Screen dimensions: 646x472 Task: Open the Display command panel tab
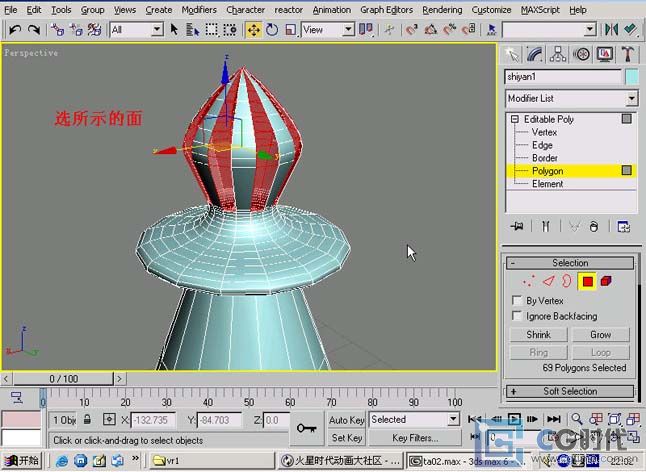point(604,55)
